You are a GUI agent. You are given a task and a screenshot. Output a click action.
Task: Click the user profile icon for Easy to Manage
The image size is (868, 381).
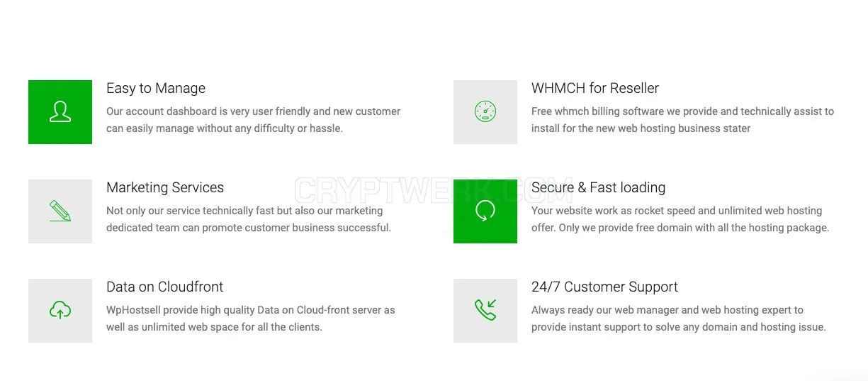(60, 112)
